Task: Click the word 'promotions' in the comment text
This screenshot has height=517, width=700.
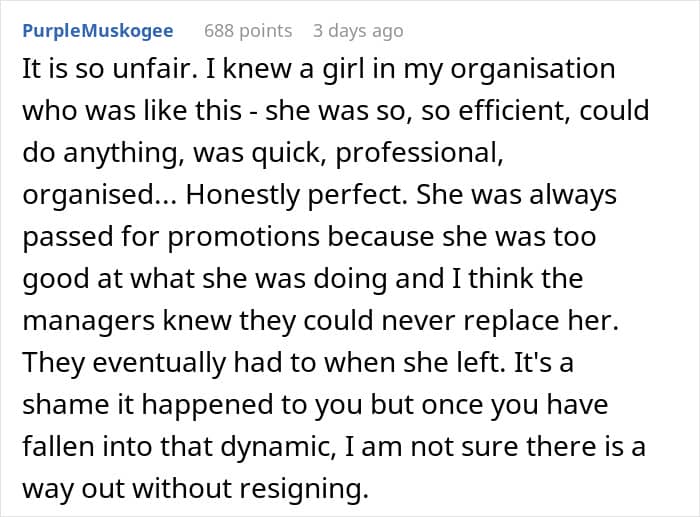Action: pos(244,238)
